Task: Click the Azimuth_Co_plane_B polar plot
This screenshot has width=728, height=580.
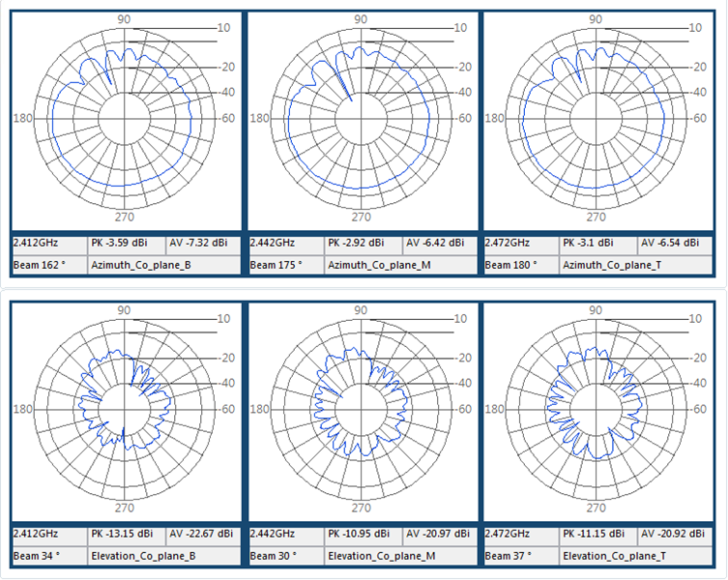Action: click(124, 119)
